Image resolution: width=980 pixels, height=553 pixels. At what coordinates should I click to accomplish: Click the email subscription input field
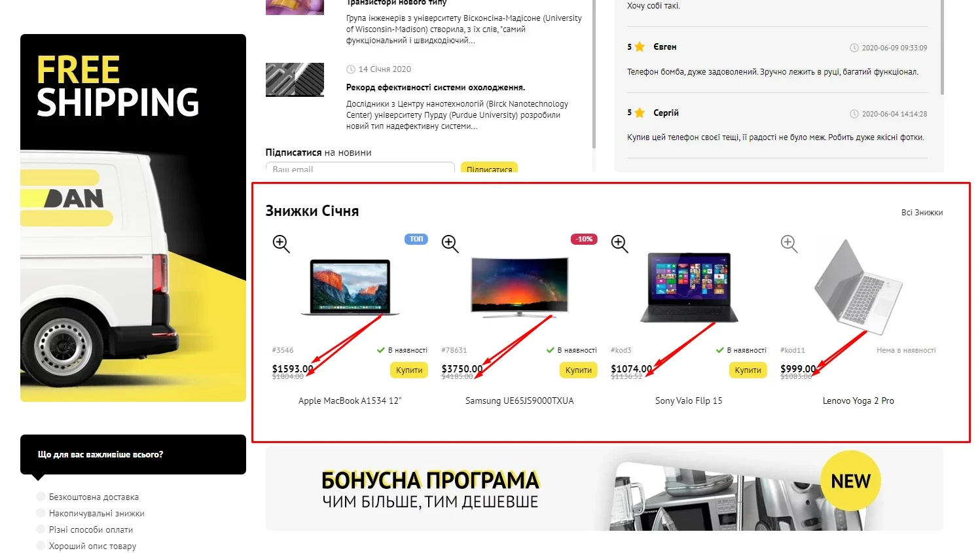pos(360,168)
